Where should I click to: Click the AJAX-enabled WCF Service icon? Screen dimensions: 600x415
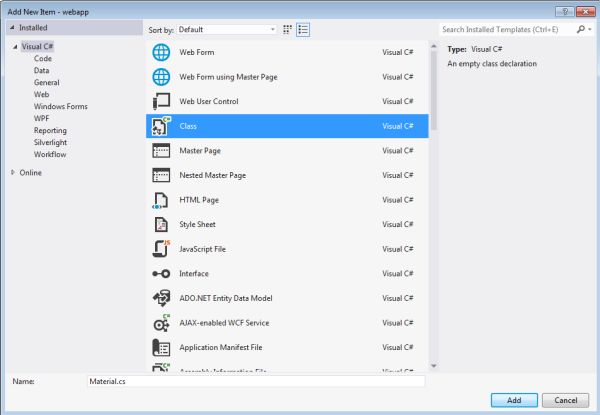161,323
